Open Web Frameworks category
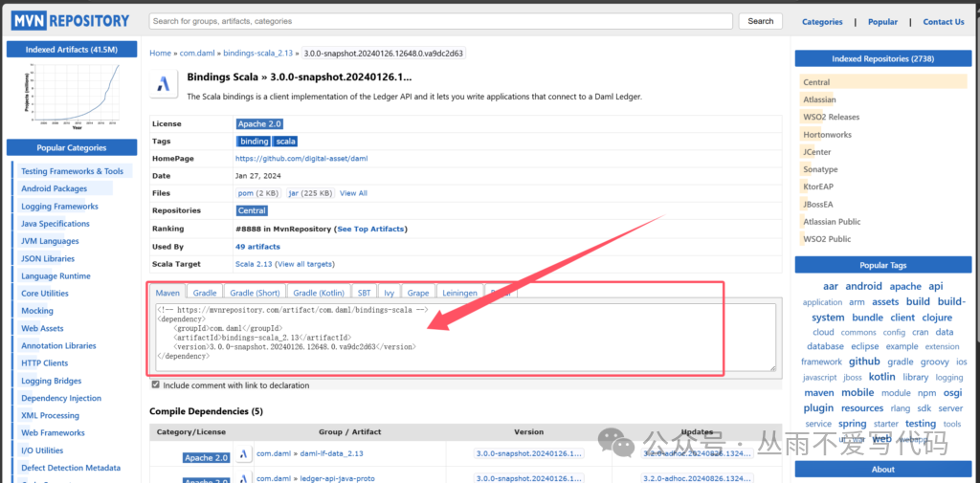The height and width of the screenshot is (483, 980). (53, 432)
